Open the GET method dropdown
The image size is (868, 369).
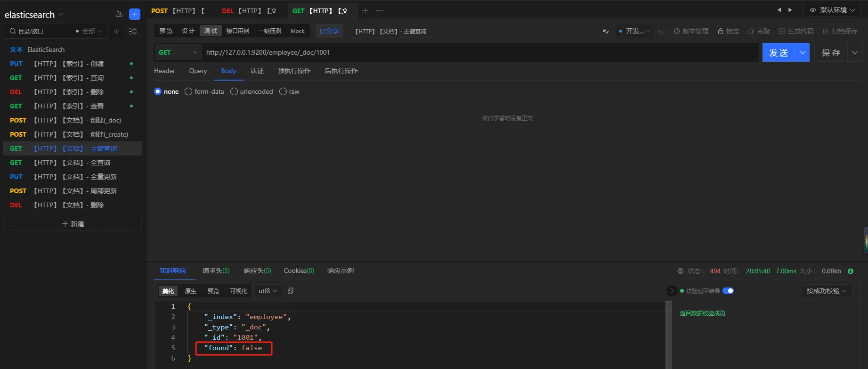coord(178,52)
